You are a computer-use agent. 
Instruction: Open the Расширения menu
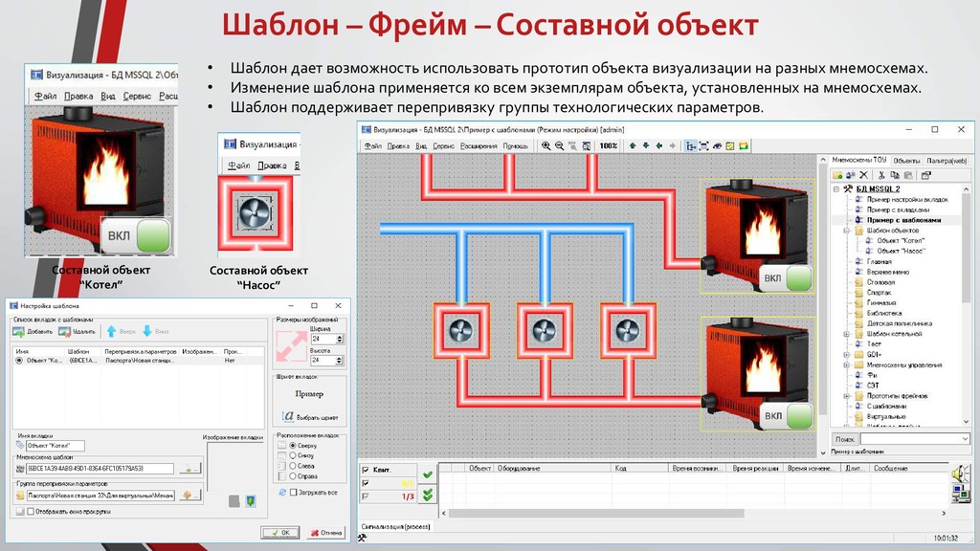[479, 145]
